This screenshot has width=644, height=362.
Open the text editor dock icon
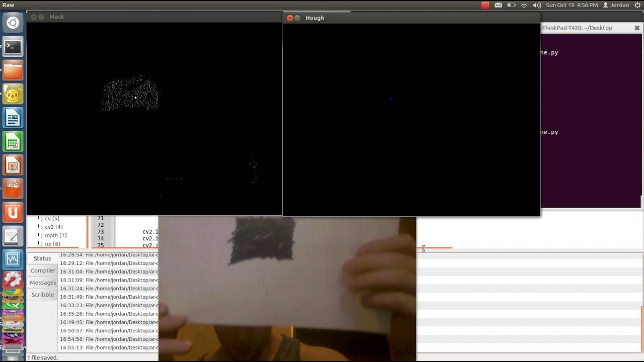pyautogui.click(x=13, y=237)
